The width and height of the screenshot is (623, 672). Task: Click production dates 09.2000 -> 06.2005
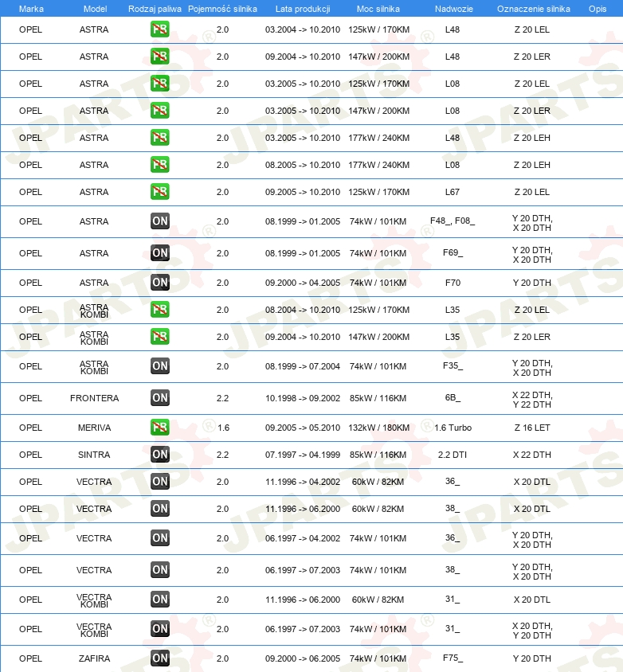(x=302, y=658)
